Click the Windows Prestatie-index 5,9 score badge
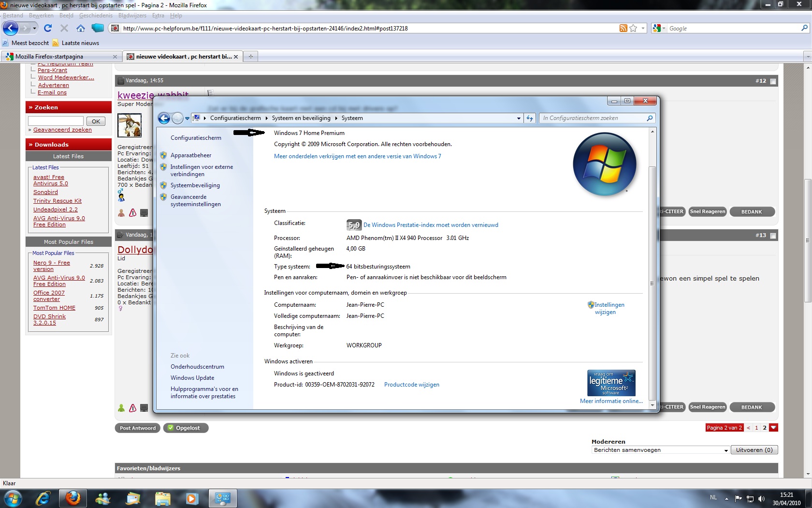Viewport: 812px width, 508px height. pos(354,225)
